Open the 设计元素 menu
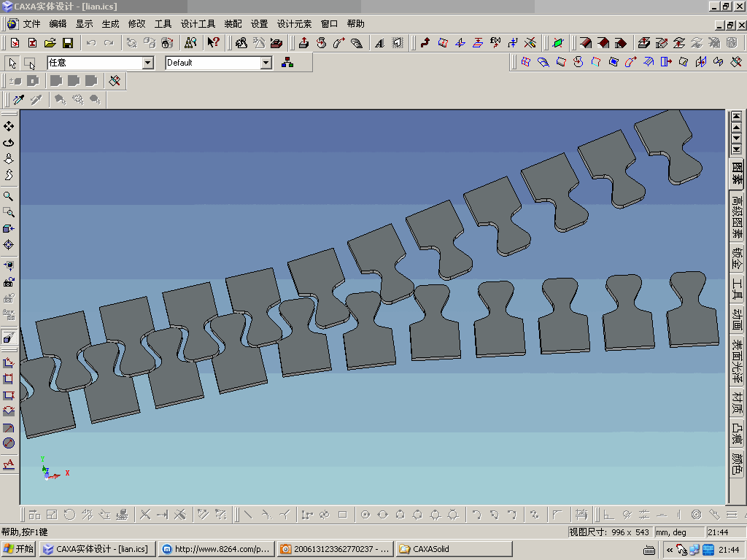 [x=294, y=24]
